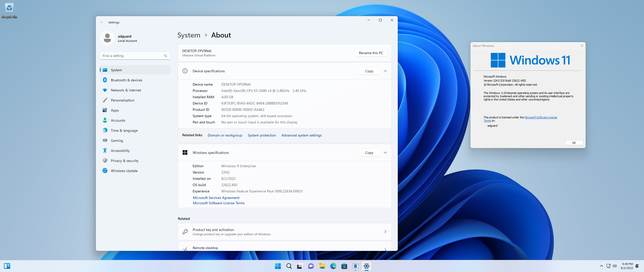Focus the Find a setting search box
644x272 pixels.
point(135,56)
